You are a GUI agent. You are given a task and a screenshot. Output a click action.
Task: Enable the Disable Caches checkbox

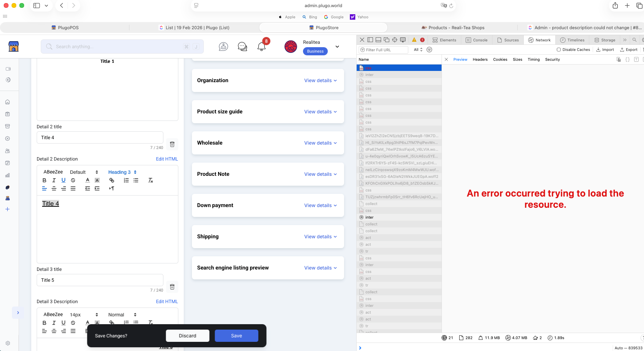coord(559,50)
